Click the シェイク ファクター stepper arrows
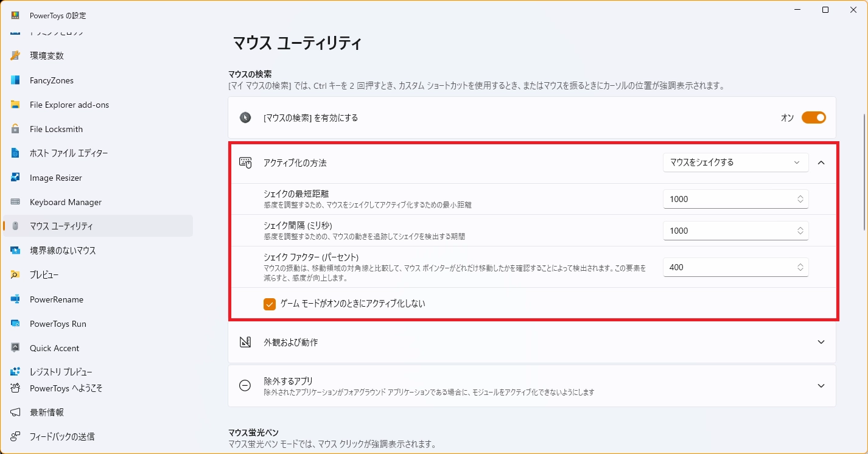The image size is (868, 454). click(800, 267)
